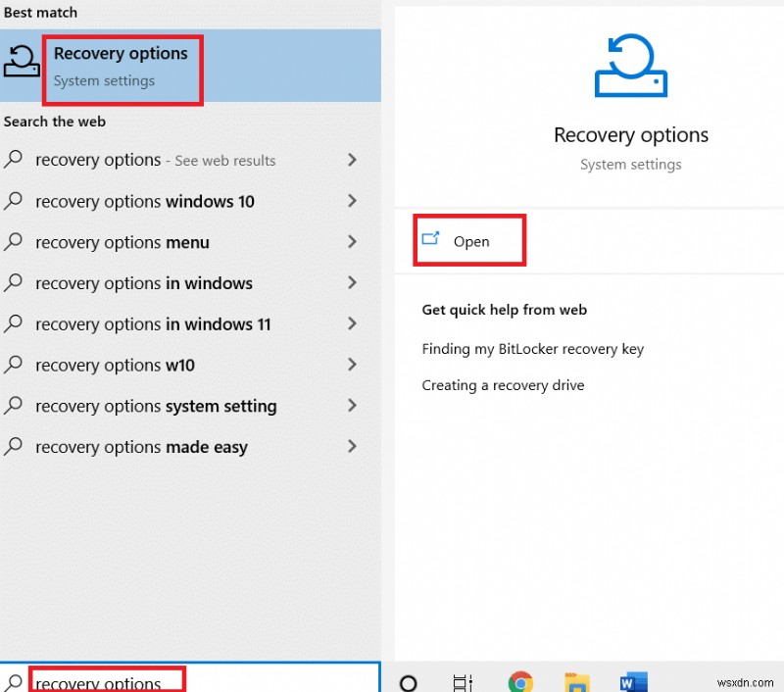Image resolution: width=784 pixels, height=692 pixels.
Task: Click the Recovery options icon under Best match
Action: click(x=20, y=61)
